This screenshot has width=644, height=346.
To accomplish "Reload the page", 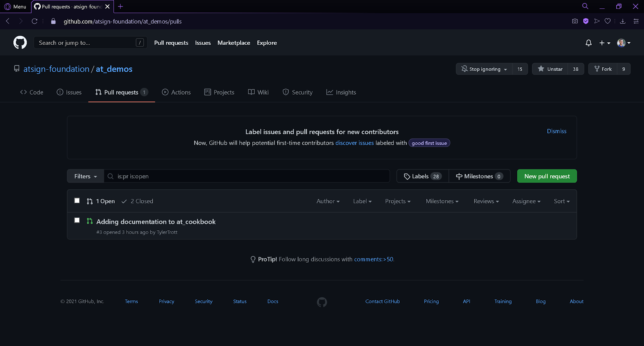I will pos(35,21).
